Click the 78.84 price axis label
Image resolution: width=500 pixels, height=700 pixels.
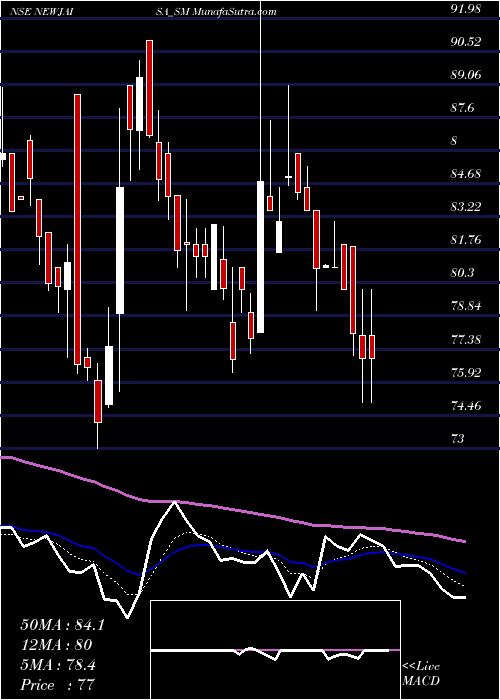point(466,306)
